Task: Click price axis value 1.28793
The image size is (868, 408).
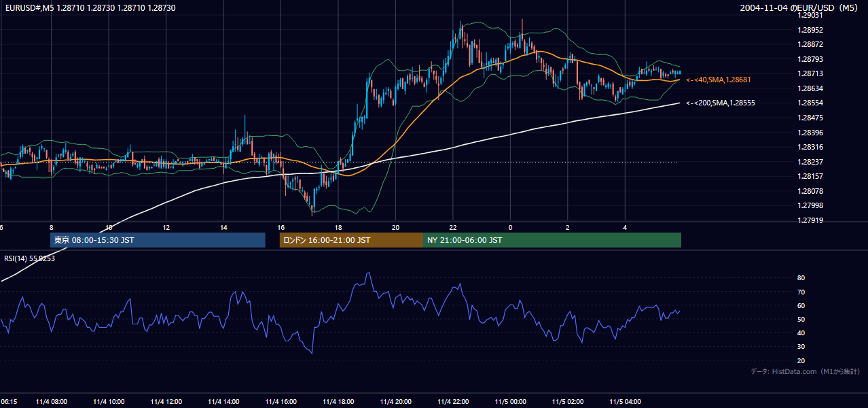Action: click(810, 60)
